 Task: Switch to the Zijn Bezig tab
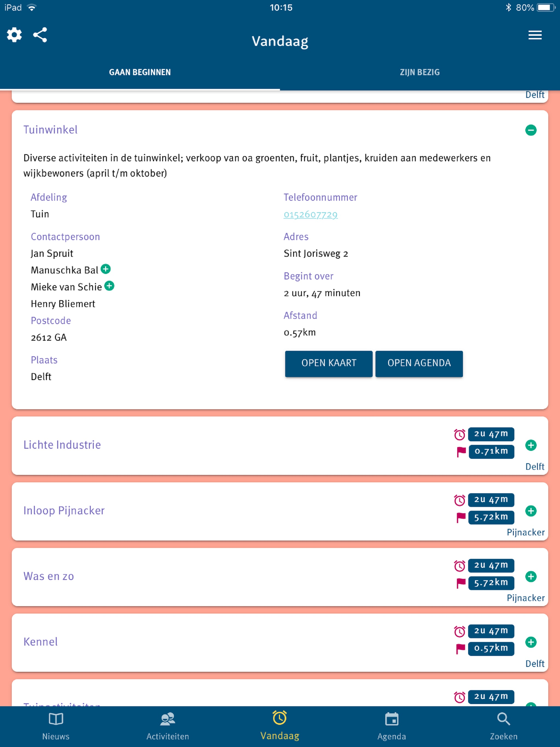420,72
